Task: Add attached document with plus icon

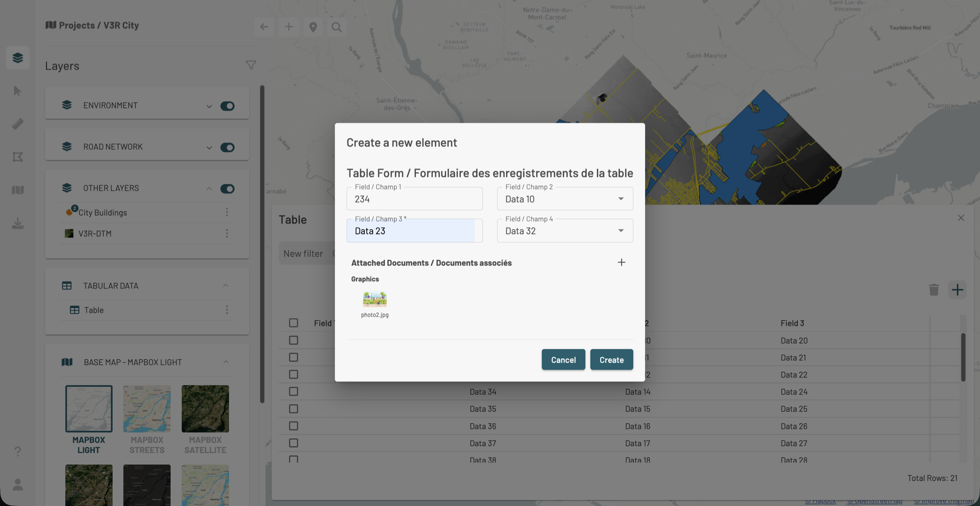Action: tap(621, 262)
